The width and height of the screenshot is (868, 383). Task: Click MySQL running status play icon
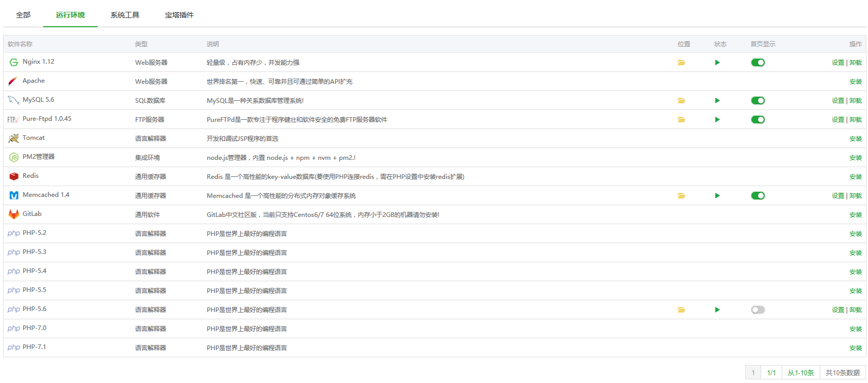pyautogui.click(x=717, y=101)
